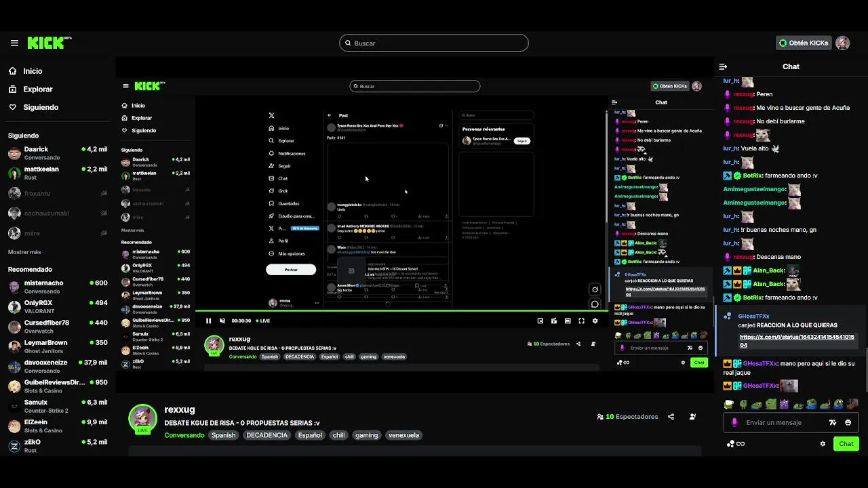The width and height of the screenshot is (868, 488).
Task: Open ElZeein Slots & Casino channel
Action: click(58, 426)
